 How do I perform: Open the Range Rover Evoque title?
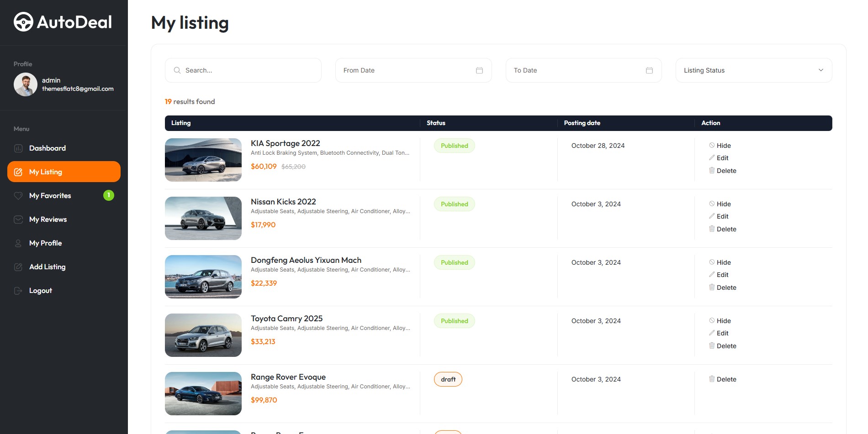click(288, 377)
